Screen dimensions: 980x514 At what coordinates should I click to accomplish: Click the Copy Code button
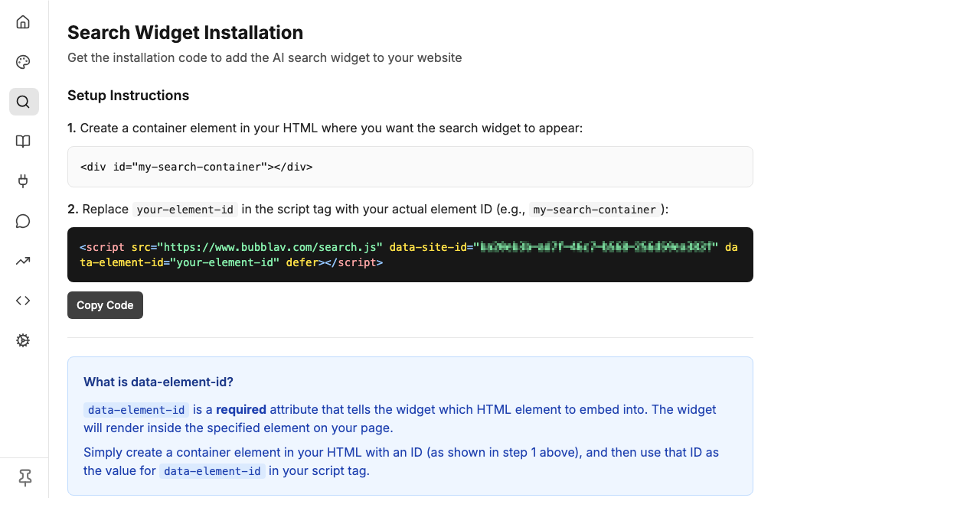pyautogui.click(x=105, y=305)
